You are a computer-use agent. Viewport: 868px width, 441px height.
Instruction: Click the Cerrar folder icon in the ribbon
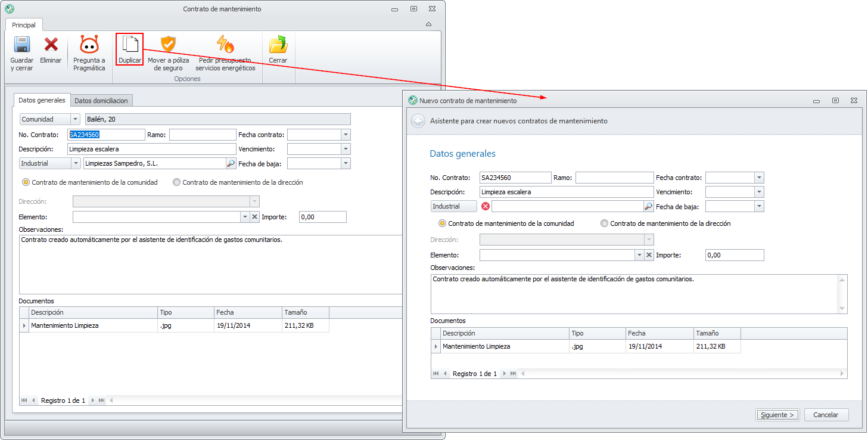(x=278, y=45)
